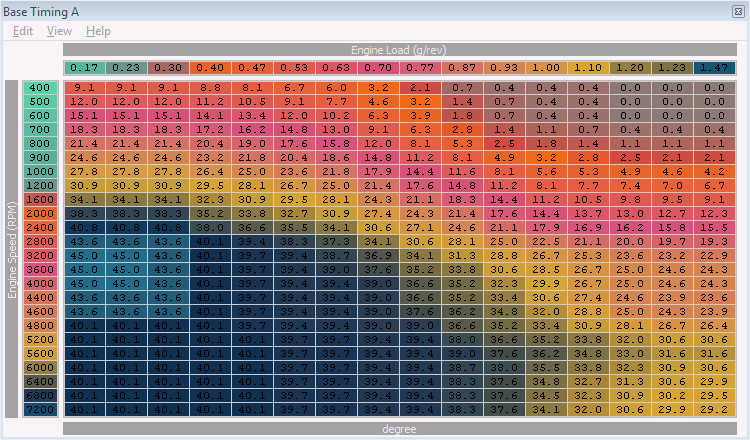This screenshot has width=750, height=440.
Task: Click the 5.6 cell in the 1000 RPM row
Action: (x=546, y=172)
